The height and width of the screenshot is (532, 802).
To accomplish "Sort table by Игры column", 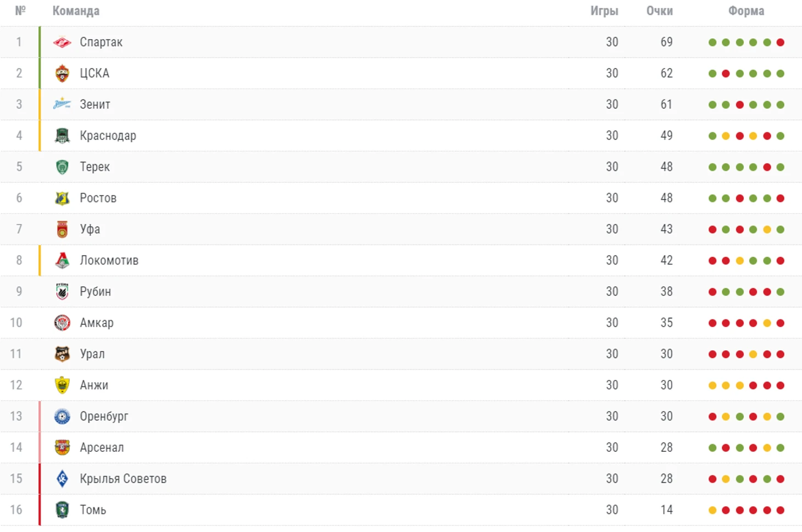I will pyautogui.click(x=604, y=11).
